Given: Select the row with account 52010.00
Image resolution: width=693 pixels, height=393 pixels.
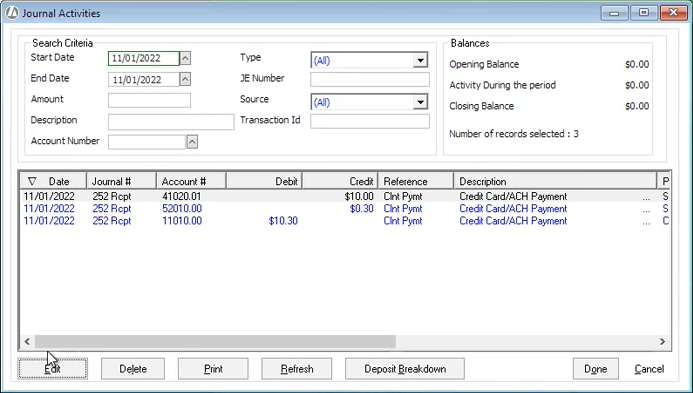Looking at the screenshot, I should [x=346, y=209].
